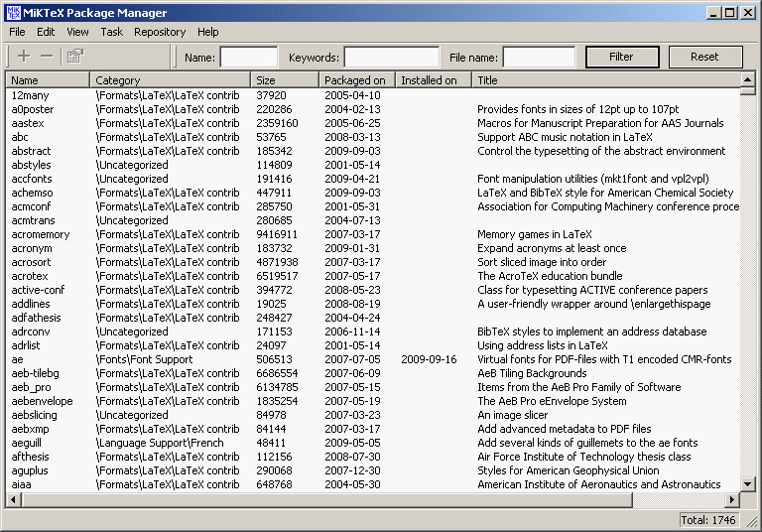The width and height of the screenshot is (762, 532).
Task: Select the aeguill package row
Action: point(373,443)
